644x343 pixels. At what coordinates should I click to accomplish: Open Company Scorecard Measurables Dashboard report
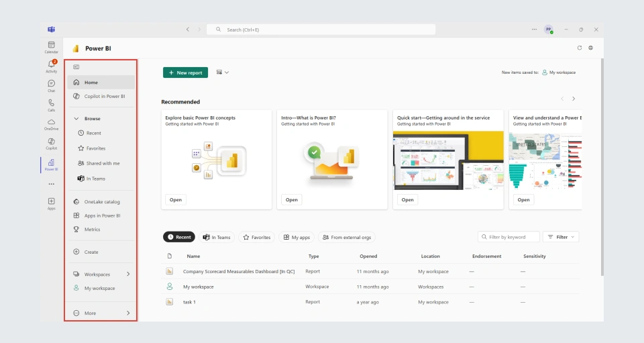[x=239, y=272]
